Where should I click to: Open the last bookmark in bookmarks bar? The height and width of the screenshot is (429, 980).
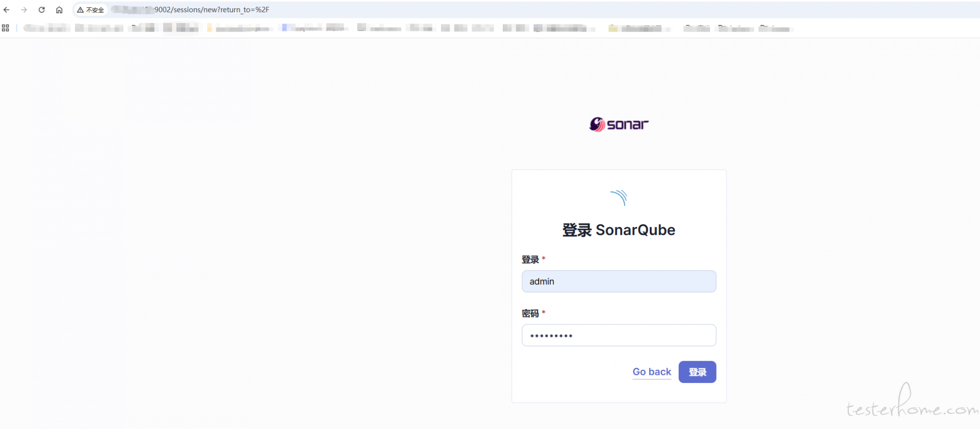coord(774,28)
